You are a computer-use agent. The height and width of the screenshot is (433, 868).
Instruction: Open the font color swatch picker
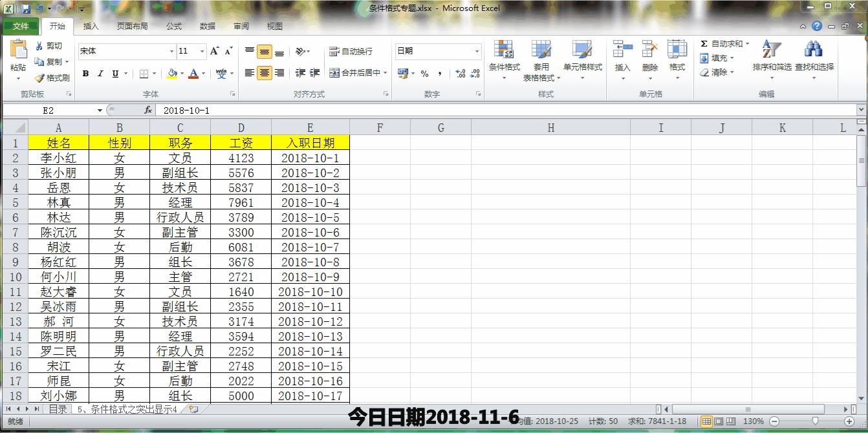pyautogui.click(x=195, y=74)
